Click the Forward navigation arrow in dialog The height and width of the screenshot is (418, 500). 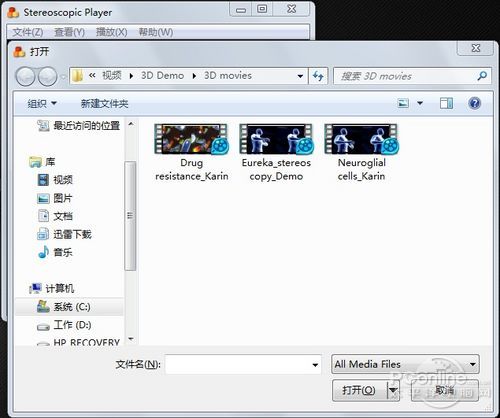pyautogui.click(x=47, y=76)
